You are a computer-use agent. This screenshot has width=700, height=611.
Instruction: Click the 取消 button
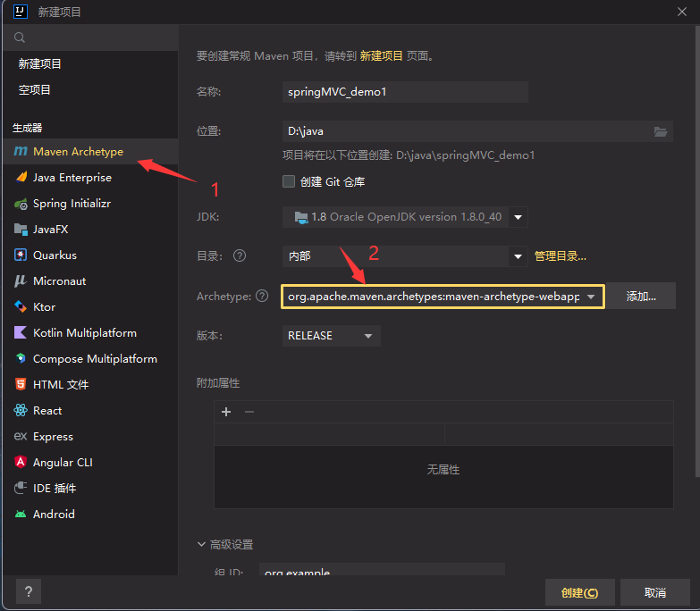tap(655, 592)
